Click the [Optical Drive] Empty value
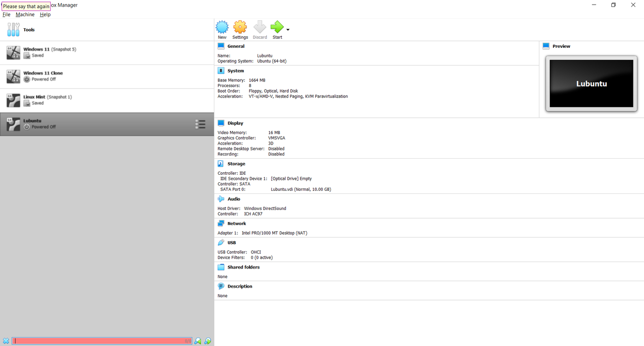The height and width of the screenshot is (346, 644). pyautogui.click(x=291, y=178)
